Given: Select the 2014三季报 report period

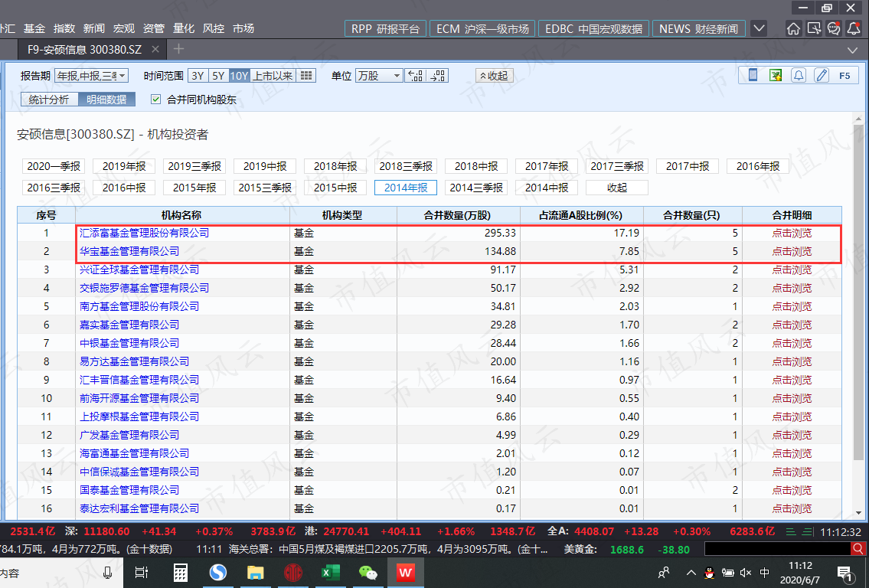Looking at the screenshot, I should pyautogui.click(x=476, y=188).
